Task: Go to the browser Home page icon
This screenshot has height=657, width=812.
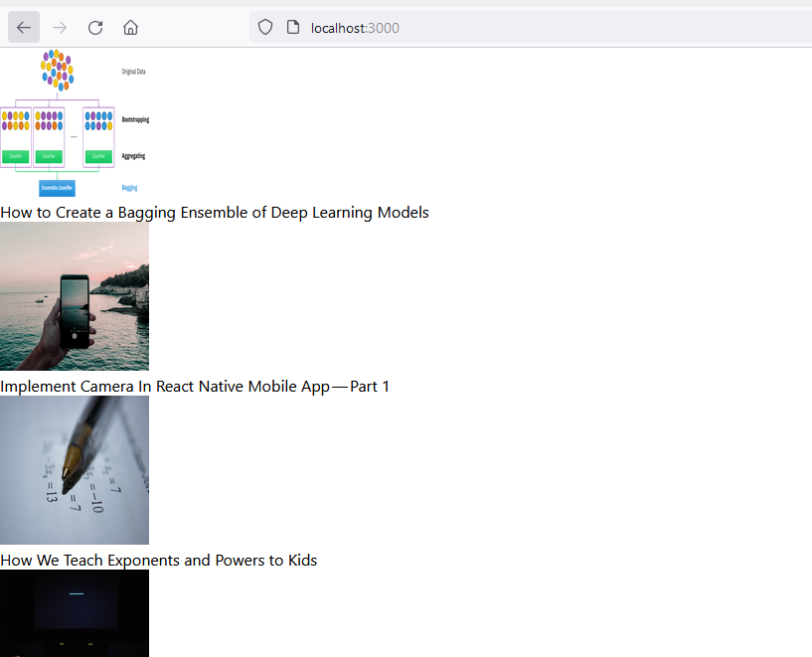Action: (x=130, y=28)
